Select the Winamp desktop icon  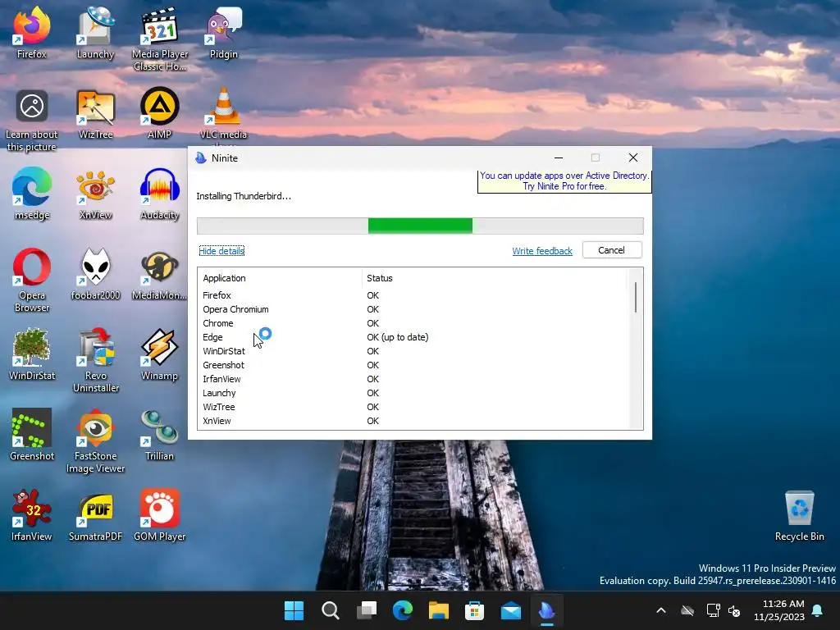pyautogui.click(x=160, y=354)
